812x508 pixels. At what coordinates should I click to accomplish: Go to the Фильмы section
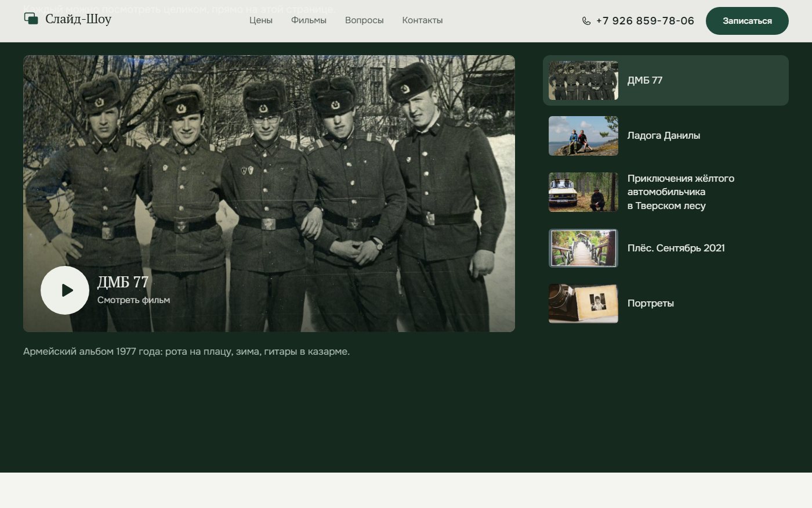(x=309, y=20)
